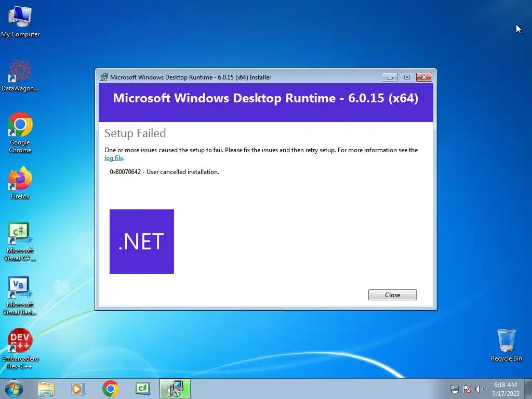This screenshot has height=399, width=532.
Task: Click the volume speaker tray icon
Action: click(480, 389)
